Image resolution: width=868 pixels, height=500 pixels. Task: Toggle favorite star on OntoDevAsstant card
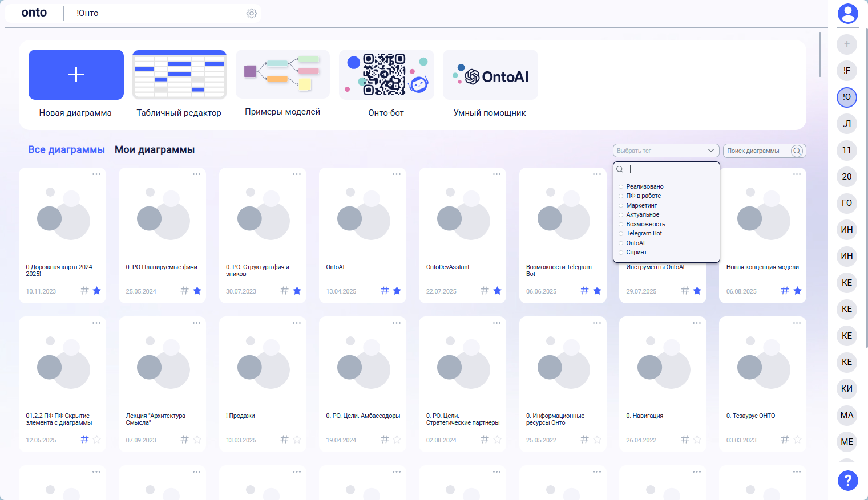[x=498, y=291]
